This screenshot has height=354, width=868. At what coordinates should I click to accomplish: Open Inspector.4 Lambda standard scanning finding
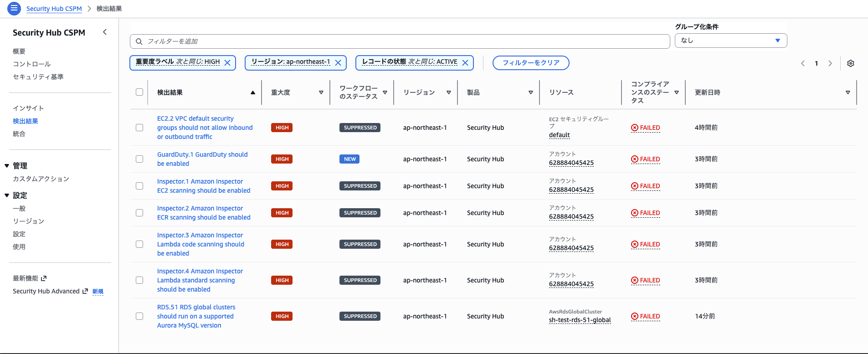(x=200, y=280)
